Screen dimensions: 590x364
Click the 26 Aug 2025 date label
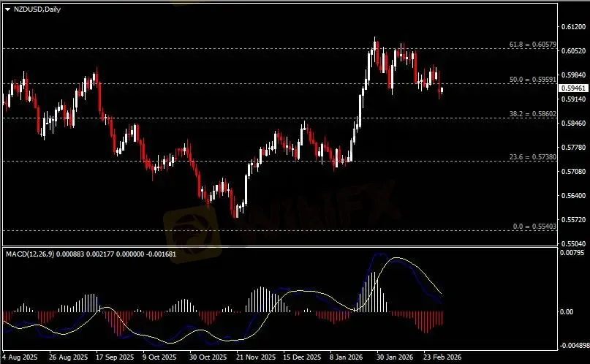[x=68, y=357]
